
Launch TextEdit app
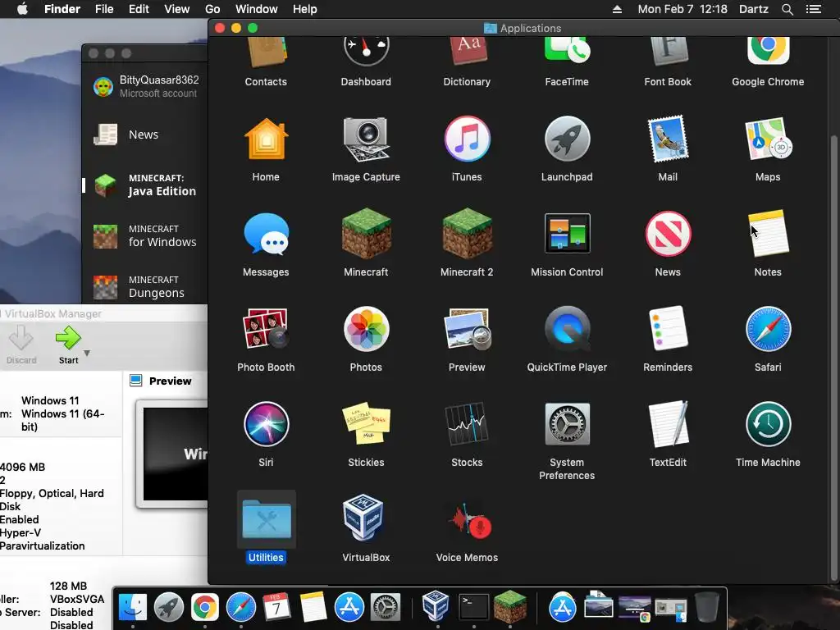pos(668,424)
